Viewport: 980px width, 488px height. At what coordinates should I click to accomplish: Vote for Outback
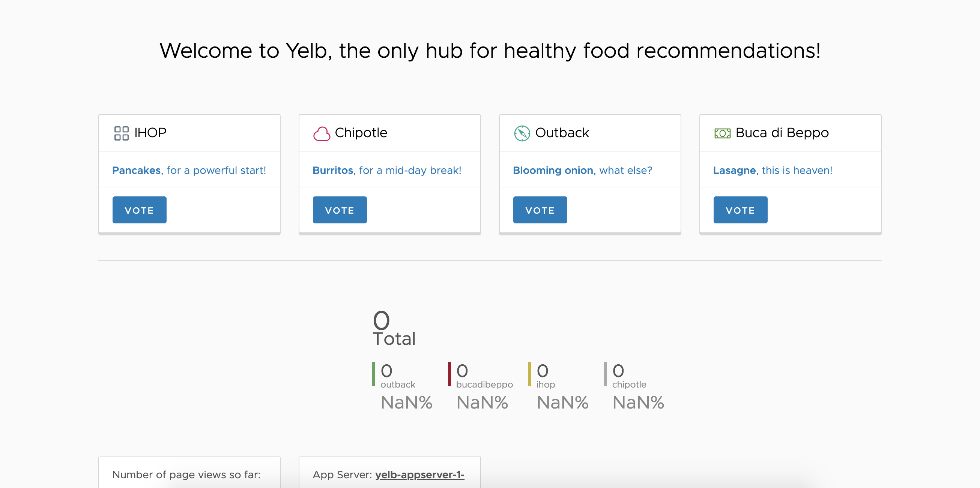tap(540, 210)
